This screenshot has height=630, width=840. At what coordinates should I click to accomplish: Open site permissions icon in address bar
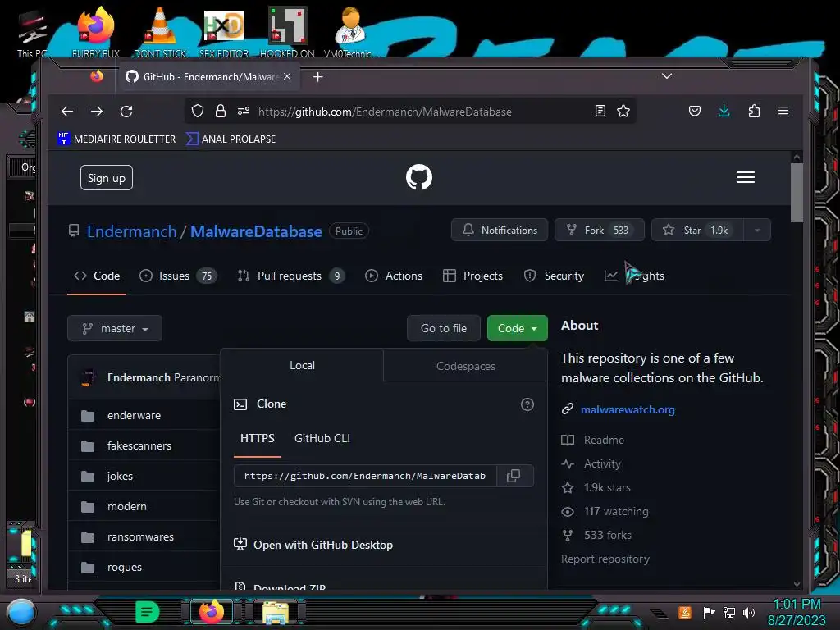pyautogui.click(x=244, y=111)
